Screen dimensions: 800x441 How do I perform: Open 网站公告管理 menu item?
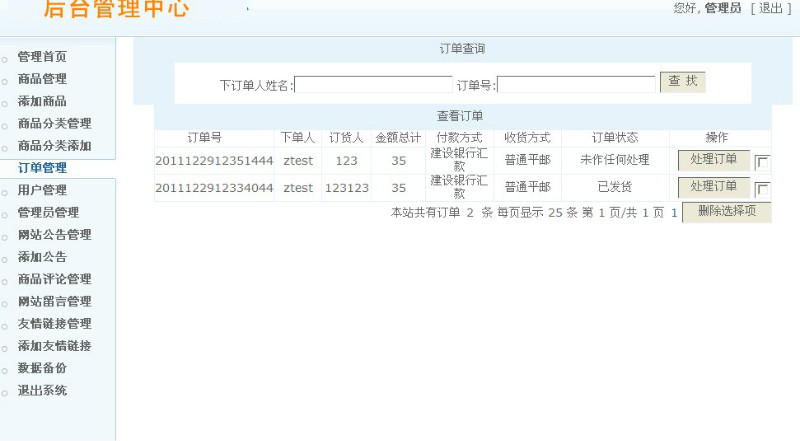(54, 235)
